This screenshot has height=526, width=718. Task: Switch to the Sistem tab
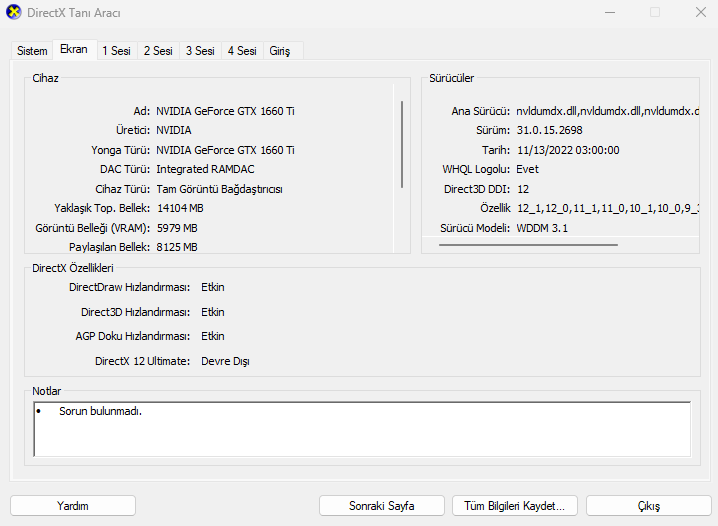coord(32,51)
